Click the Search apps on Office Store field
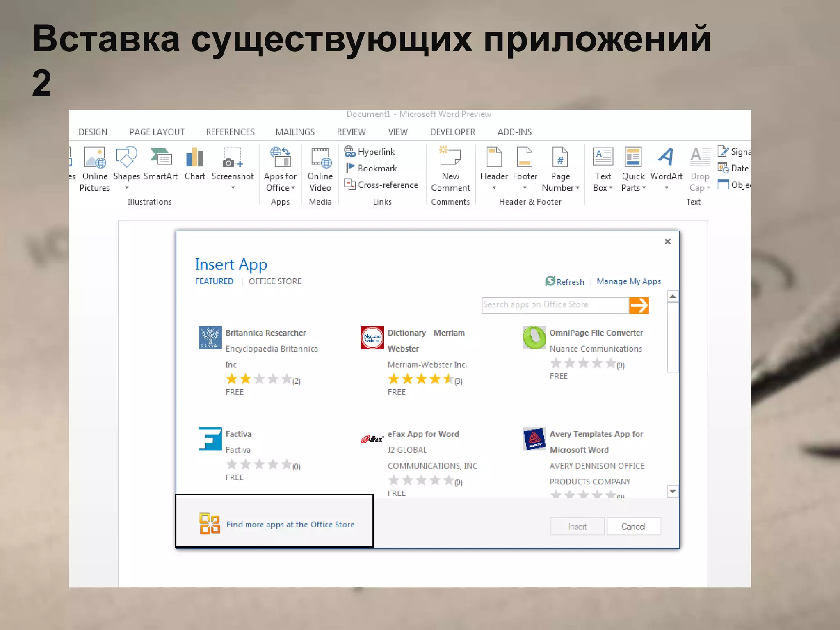Image resolution: width=840 pixels, height=630 pixels. (555, 305)
